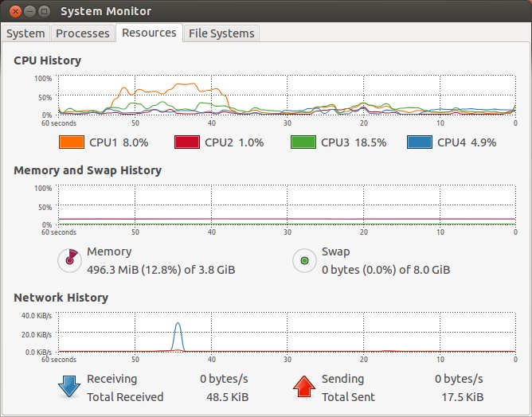Click the Memory and Swap History heading
The image size is (532, 417).
click(88, 170)
